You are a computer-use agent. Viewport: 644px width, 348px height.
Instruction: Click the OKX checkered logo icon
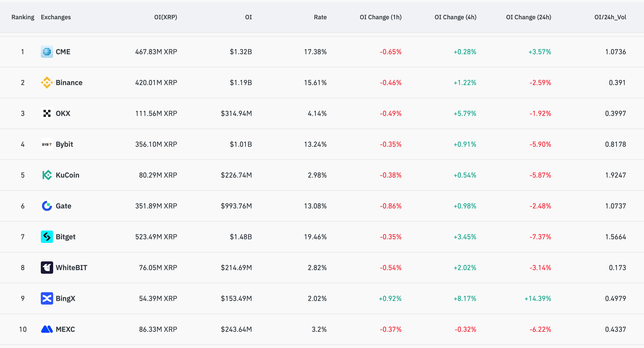coord(47,113)
